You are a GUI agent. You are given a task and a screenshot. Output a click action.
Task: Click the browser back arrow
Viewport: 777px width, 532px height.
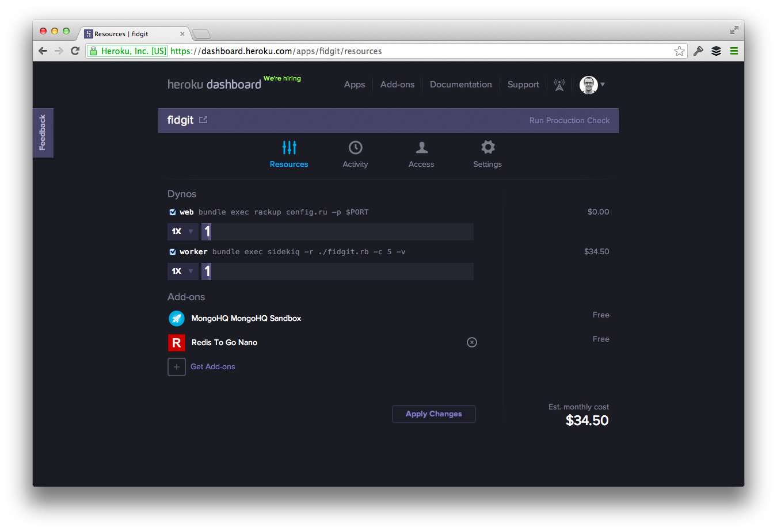43,51
